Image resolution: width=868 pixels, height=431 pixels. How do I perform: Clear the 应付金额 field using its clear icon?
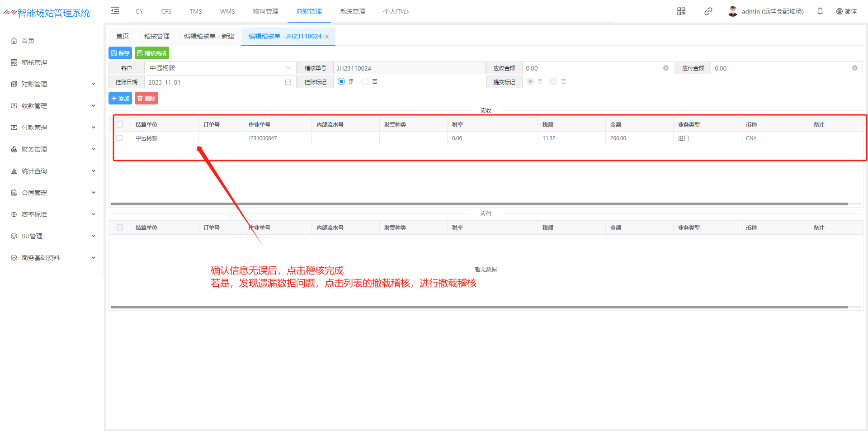(854, 68)
